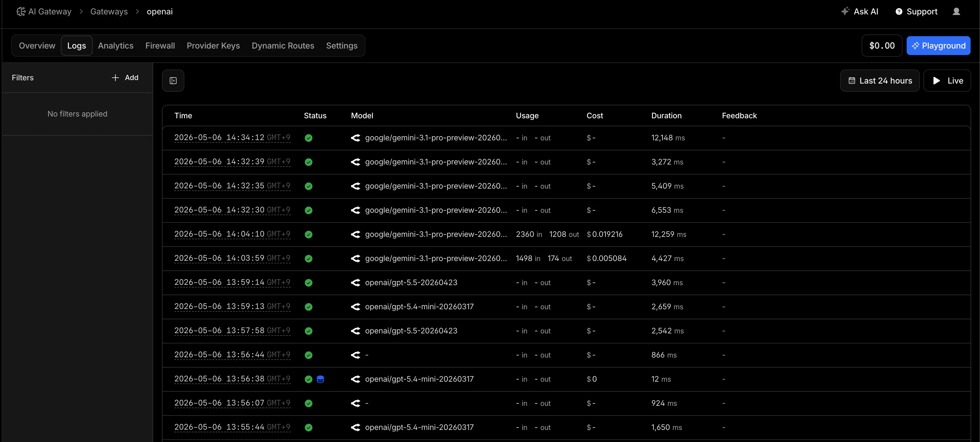The width and height of the screenshot is (980, 442).
Task: Go to the Firewall tab
Action: click(160, 46)
